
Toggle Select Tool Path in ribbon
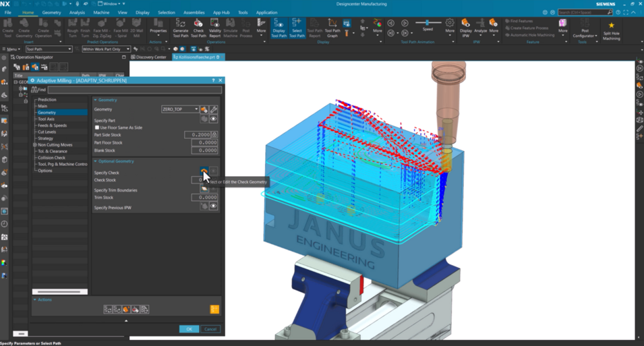(297, 28)
